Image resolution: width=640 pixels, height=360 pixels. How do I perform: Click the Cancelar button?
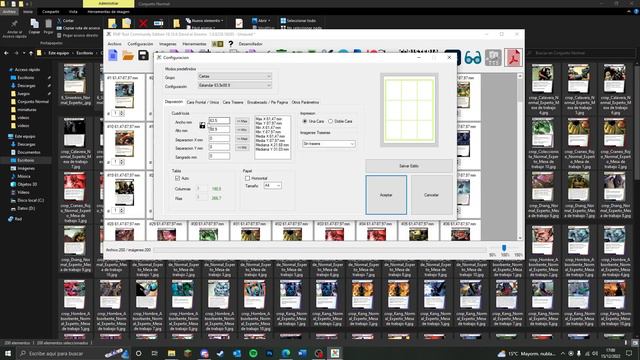(431, 195)
